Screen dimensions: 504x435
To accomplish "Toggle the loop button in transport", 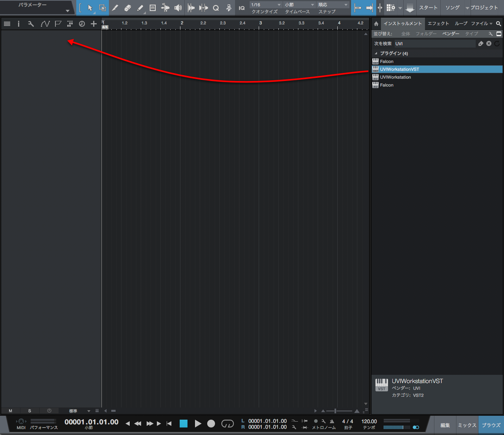I will tap(227, 424).
